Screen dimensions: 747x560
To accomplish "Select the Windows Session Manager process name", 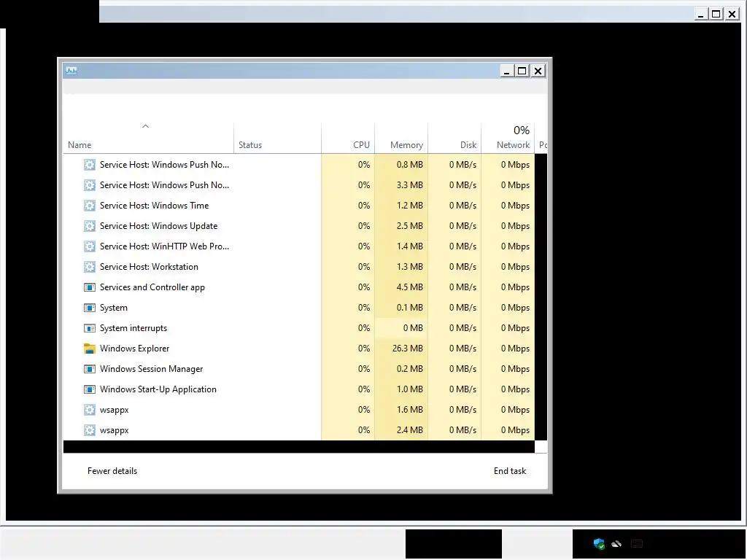I will 151,369.
